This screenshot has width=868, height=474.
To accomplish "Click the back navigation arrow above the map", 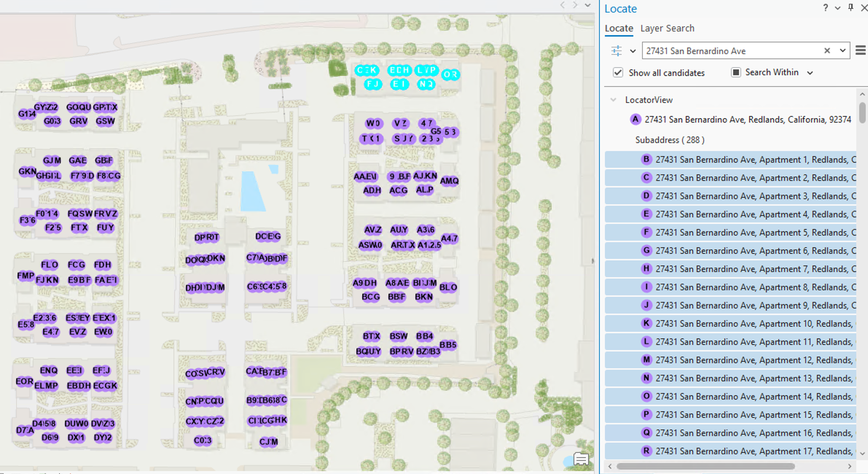I will click(x=562, y=5).
